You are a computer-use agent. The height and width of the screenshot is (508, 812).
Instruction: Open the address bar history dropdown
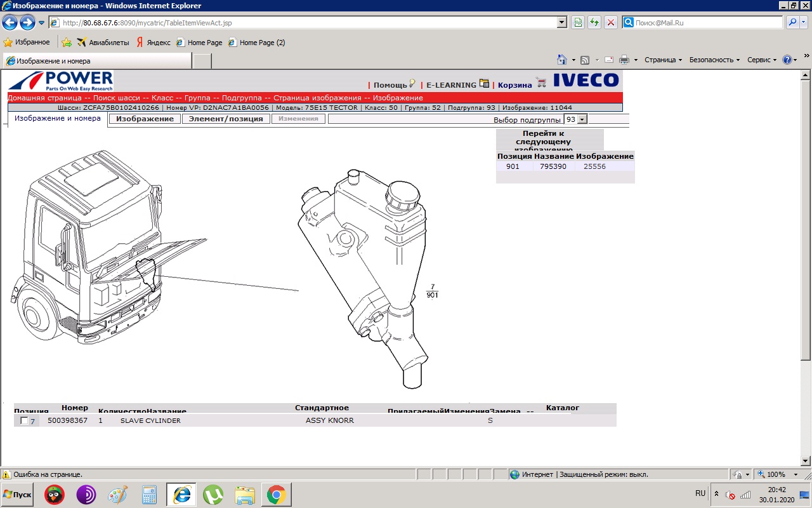562,23
